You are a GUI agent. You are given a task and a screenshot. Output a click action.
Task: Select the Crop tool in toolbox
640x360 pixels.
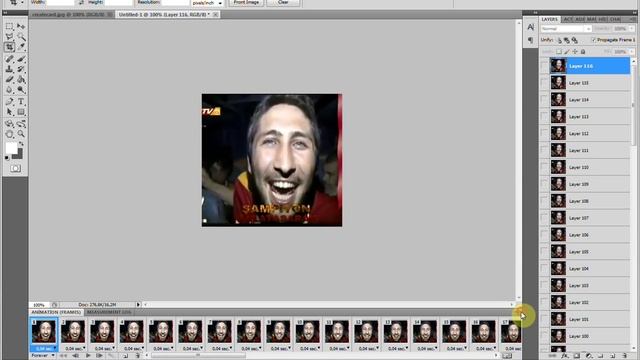tap(9, 47)
